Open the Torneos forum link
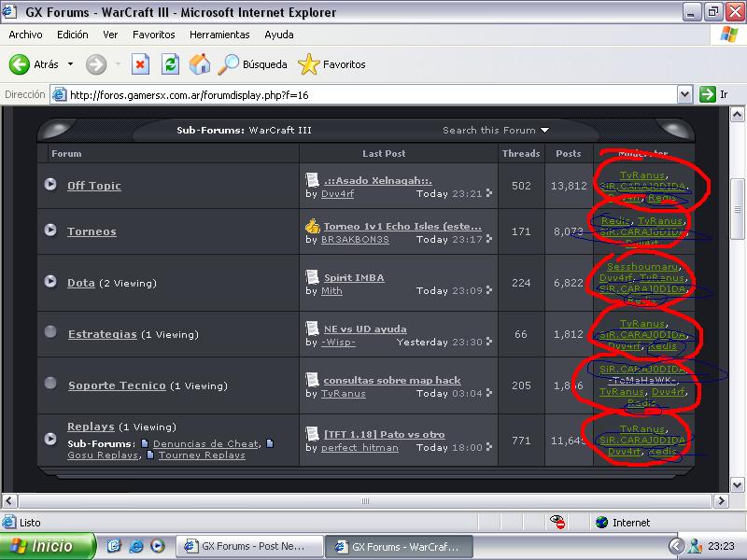The height and width of the screenshot is (560, 747). pos(92,231)
